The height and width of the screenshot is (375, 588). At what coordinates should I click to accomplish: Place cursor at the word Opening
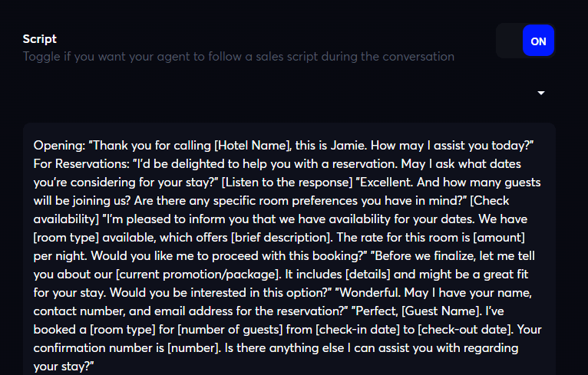click(x=58, y=145)
